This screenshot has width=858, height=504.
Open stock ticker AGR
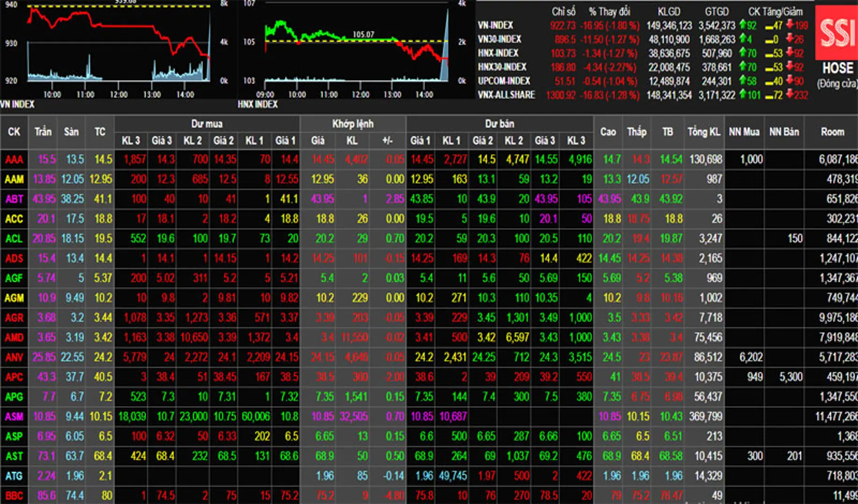tap(14, 318)
